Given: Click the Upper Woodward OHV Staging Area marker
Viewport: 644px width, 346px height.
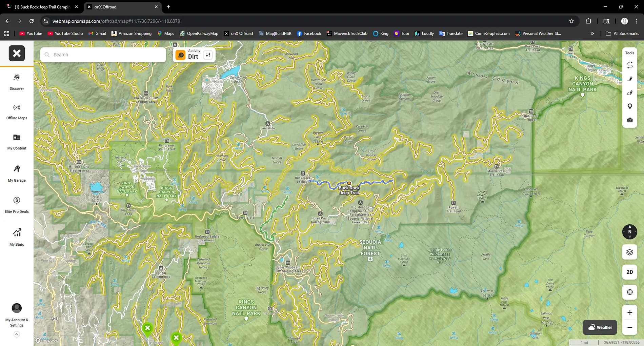Looking at the screenshot, I should 288,263.
